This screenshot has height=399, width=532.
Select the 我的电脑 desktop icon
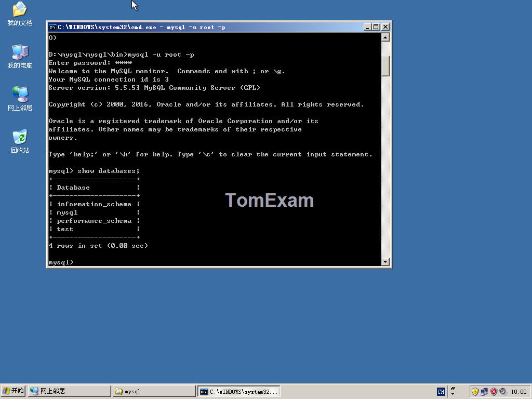click(x=20, y=56)
